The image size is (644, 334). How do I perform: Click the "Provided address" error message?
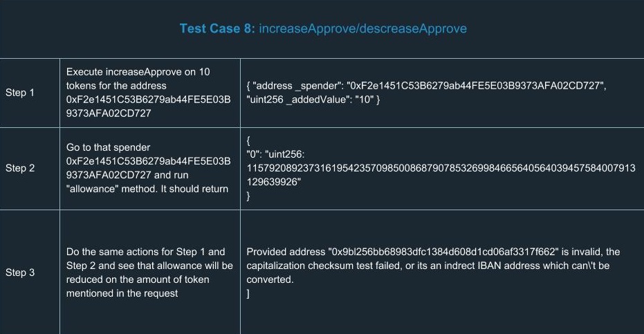(433, 252)
